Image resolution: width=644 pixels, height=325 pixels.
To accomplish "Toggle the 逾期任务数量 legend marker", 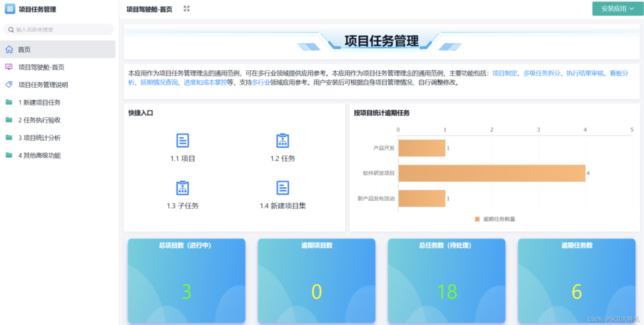I will click(x=477, y=219).
